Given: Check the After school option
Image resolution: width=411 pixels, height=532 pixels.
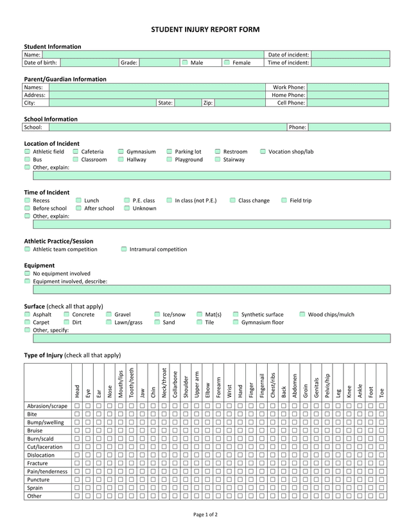Looking at the screenshot, I should click(x=78, y=208).
